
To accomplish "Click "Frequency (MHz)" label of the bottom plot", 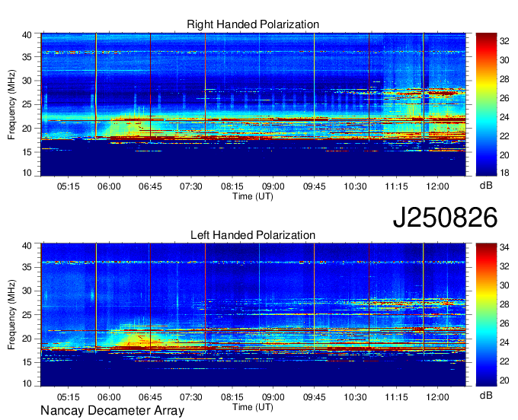I will click(x=12, y=315).
